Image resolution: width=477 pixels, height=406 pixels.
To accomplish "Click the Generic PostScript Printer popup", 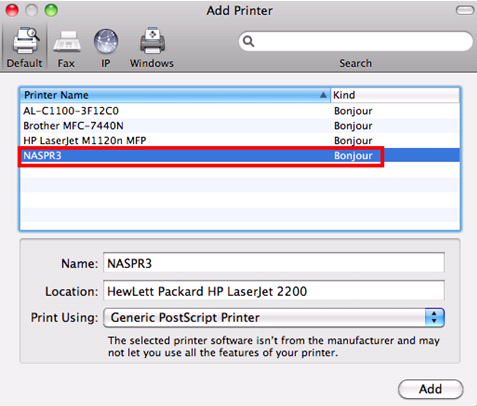I will [274, 318].
